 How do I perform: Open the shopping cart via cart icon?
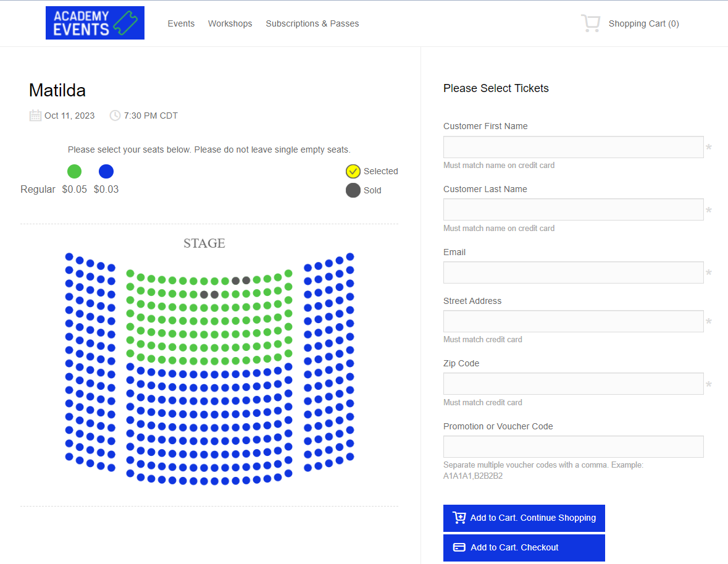click(x=590, y=22)
